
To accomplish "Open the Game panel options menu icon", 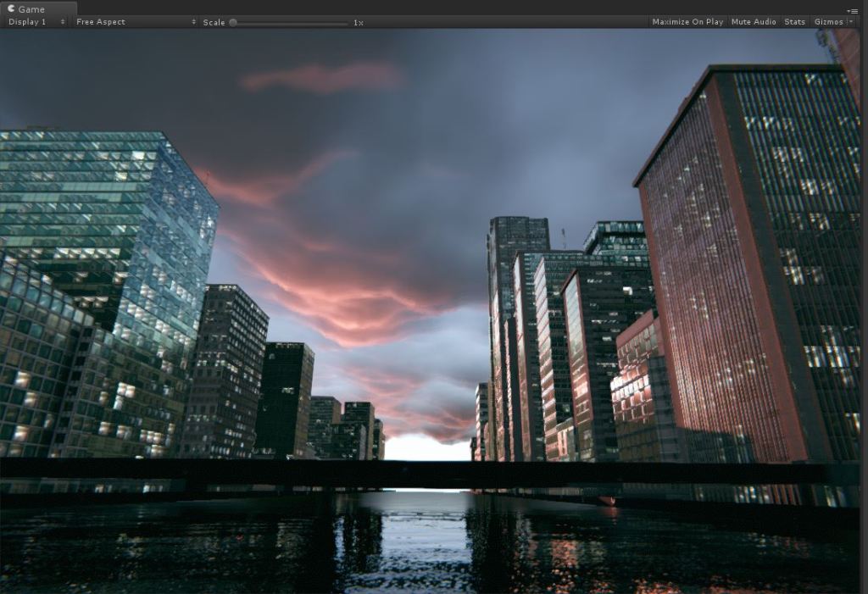I will pos(852,9).
